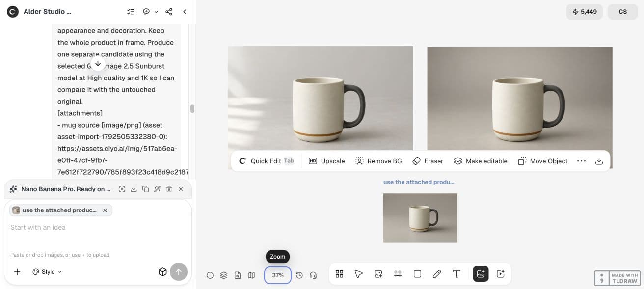644x289 pixels.
Task: Download from the Nano Banana Pro bar
Action: (x=134, y=189)
